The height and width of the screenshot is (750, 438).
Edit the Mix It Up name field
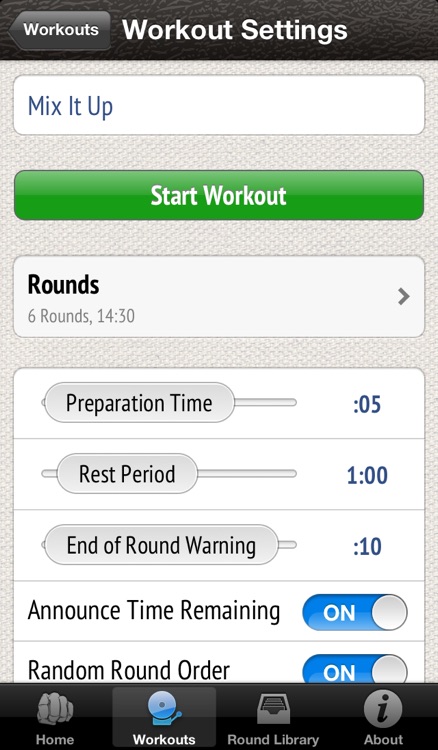coord(219,106)
